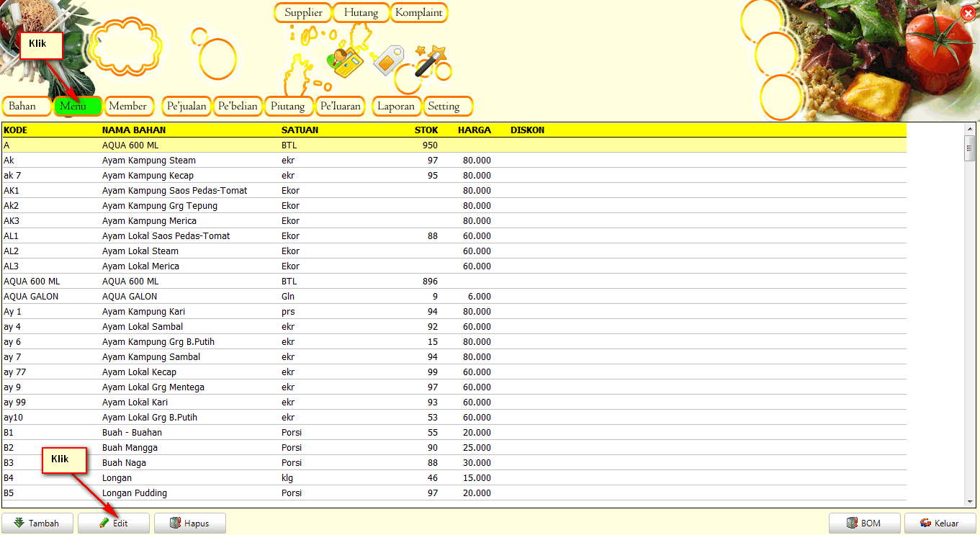Click the vertical scrollbar thumb
Screen dimensions: 980x535
tap(970, 148)
